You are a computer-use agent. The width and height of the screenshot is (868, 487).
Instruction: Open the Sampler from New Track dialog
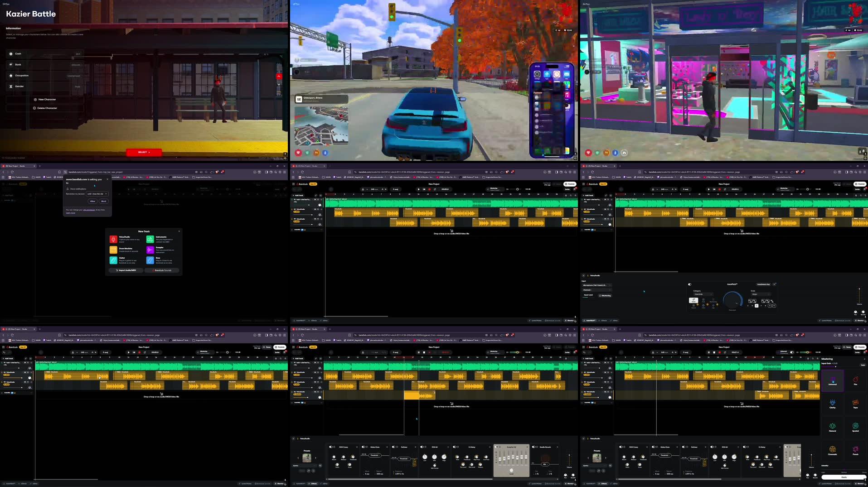150,250
